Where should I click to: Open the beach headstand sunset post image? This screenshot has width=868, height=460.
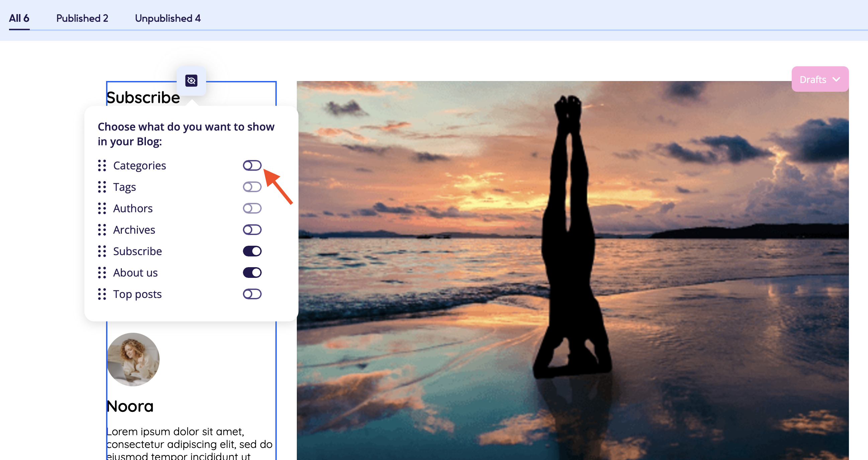pyautogui.click(x=573, y=271)
